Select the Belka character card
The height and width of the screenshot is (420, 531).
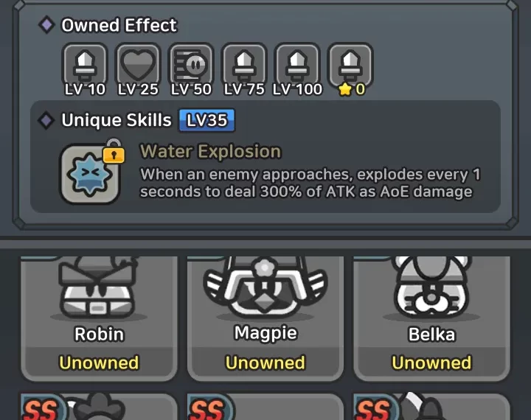[431, 318]
